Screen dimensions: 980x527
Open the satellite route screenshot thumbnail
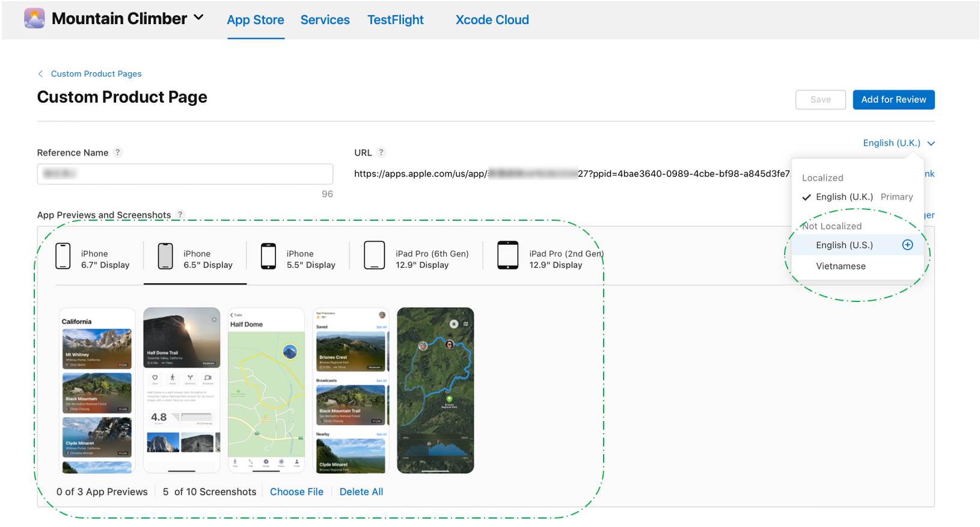pos(435,390)
